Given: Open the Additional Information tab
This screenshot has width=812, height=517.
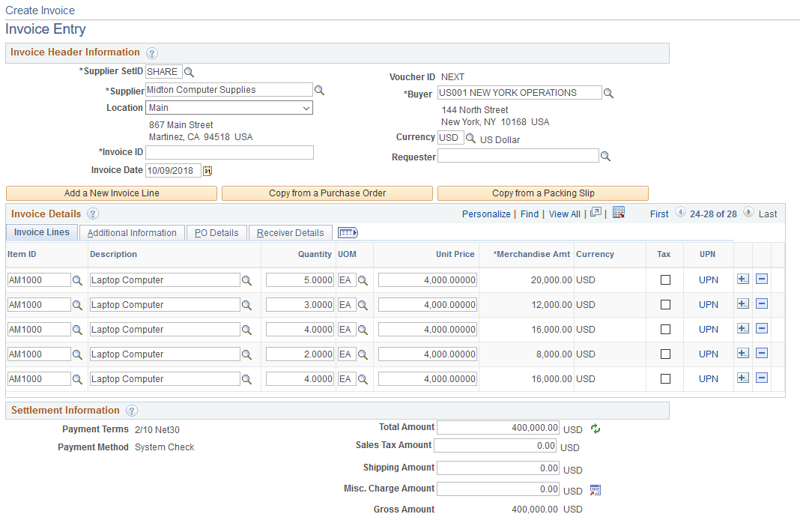Looking at the screenshot, I should coord(132,232).
